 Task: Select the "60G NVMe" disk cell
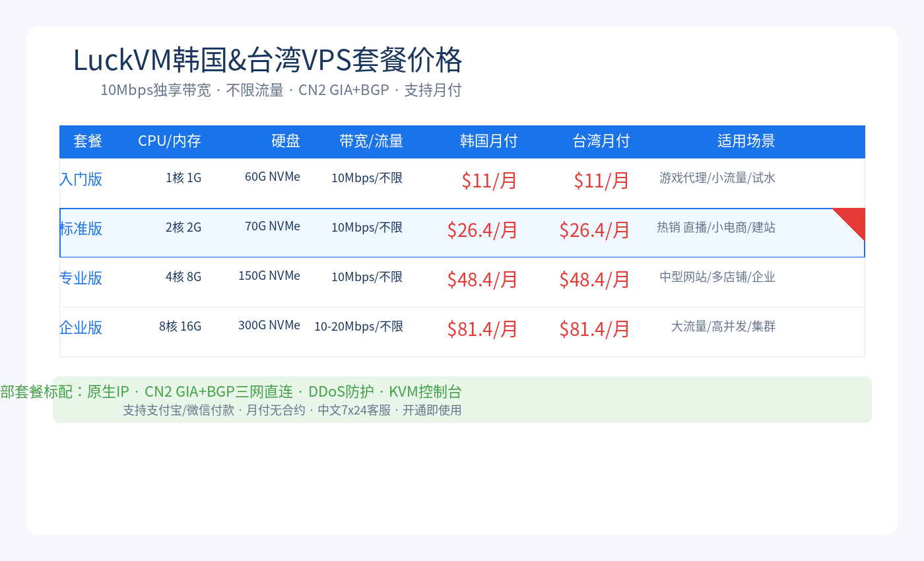pos(273,177)
